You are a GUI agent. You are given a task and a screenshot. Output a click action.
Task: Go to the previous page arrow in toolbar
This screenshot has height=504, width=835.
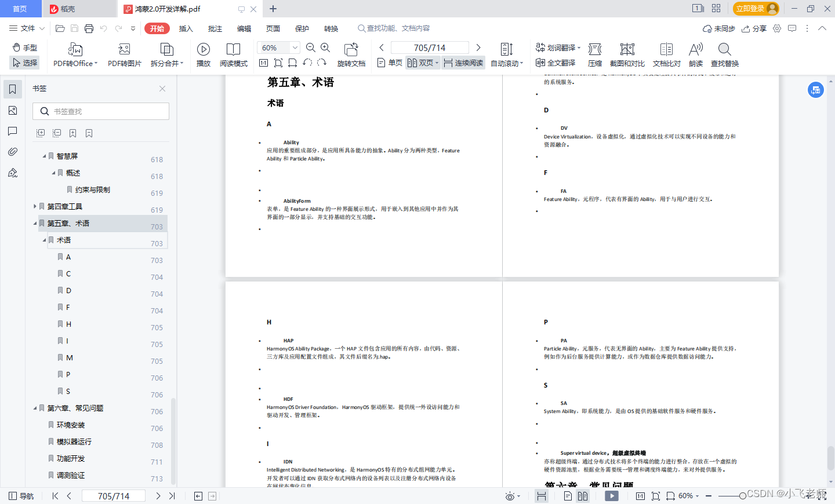pos(381,48)
